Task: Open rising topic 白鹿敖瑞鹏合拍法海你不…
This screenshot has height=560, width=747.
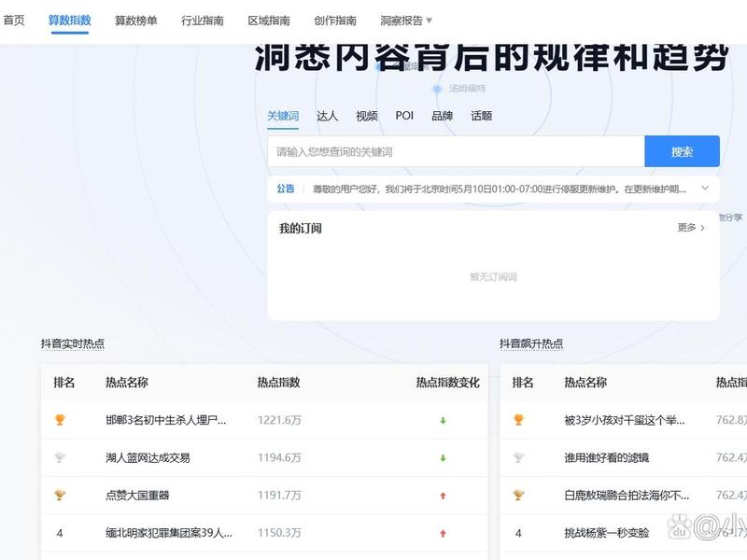Action: coord(627,496)
